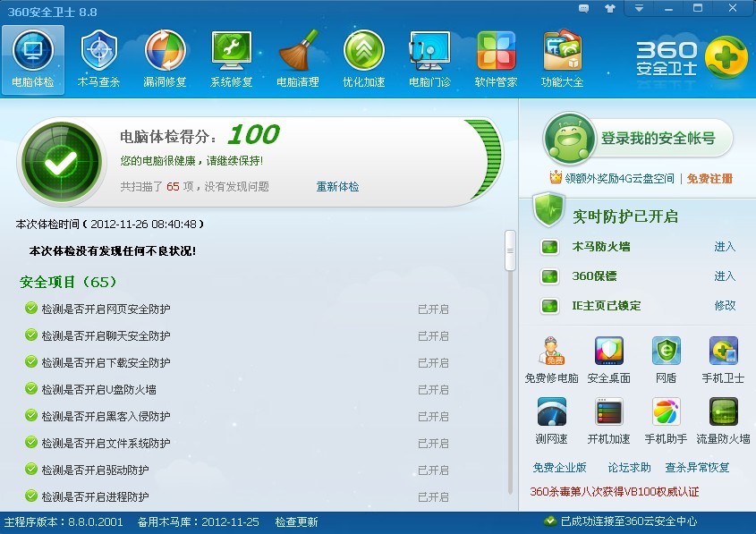Image resolution: width=756 pixels, height=534 pixels.
Task: Open 优化加速 section
Action: [x=363, y=60]
